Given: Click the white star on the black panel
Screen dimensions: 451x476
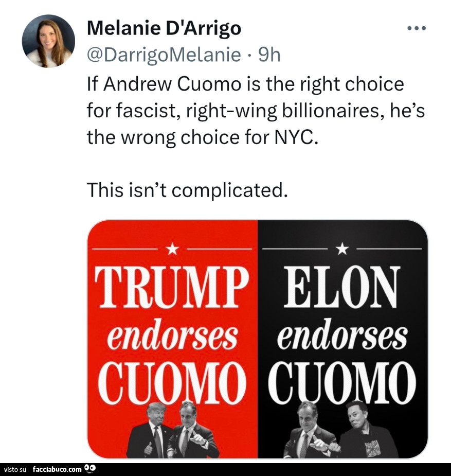Looking at the screenshot, I should tap(342, 249).
